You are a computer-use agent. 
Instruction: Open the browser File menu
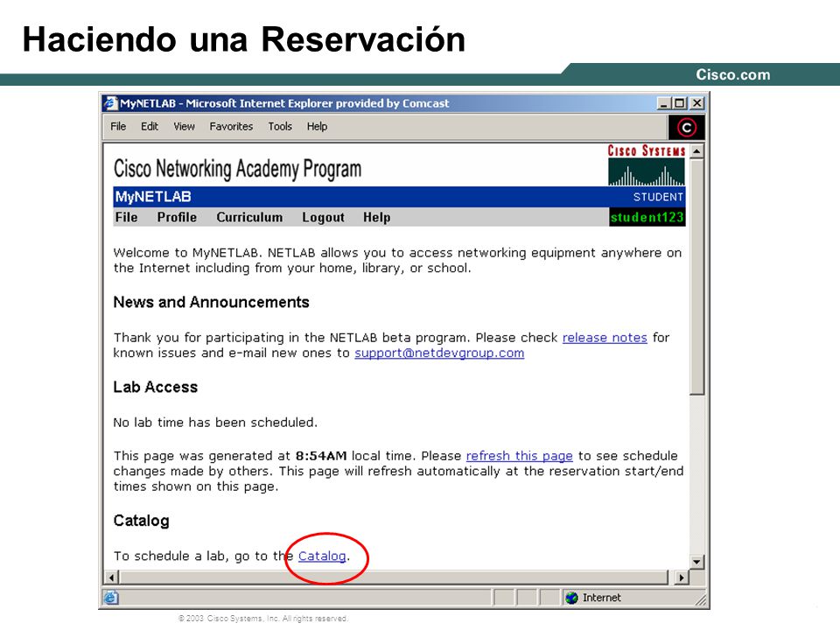[x=118, y=126]
